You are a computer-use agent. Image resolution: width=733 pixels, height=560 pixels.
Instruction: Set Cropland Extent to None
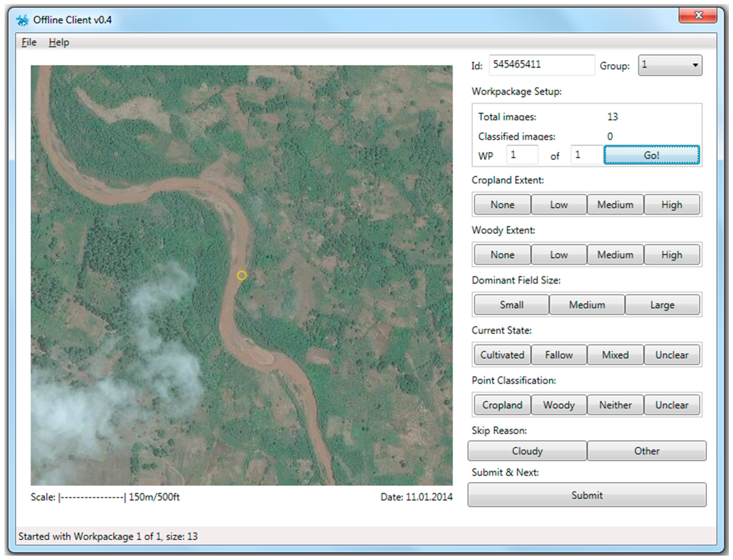[x=502, y=204]
